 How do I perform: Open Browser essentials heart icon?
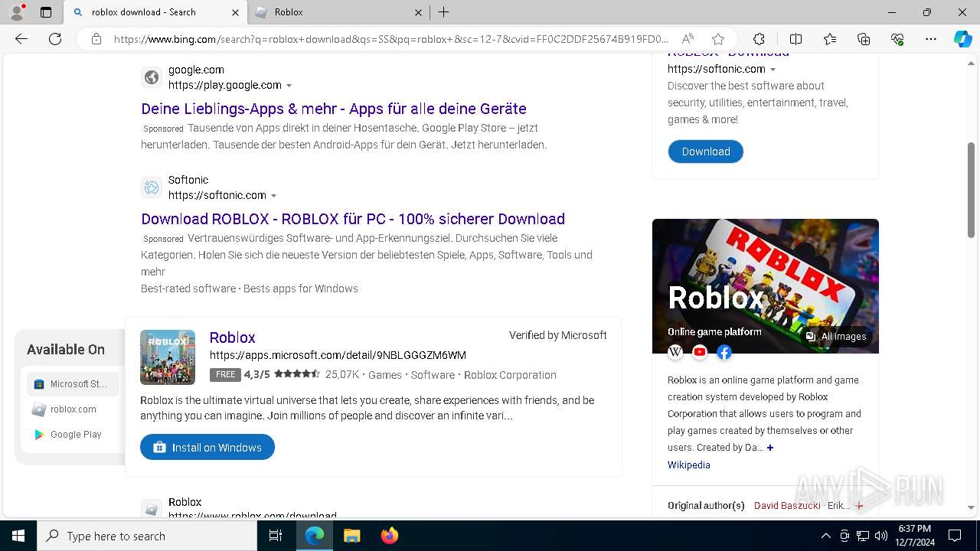897,39
